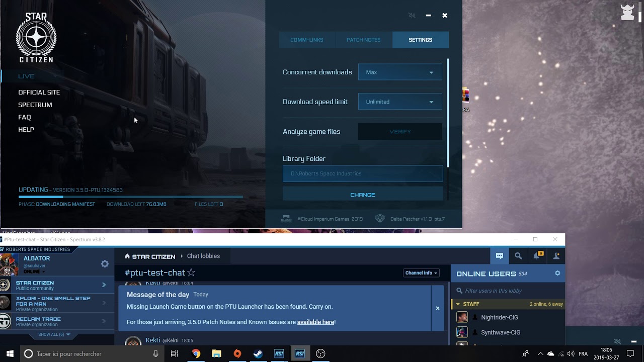Open Channel info dropdown

pos(421,273)
